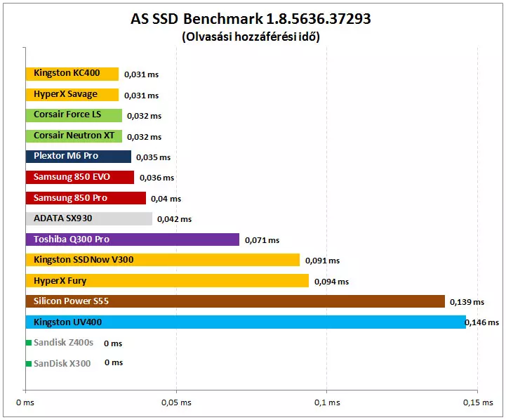Click the 0 ms value beside SanDisk X300
This screenshot has height=420, width=506.
[x=114, y=362]
